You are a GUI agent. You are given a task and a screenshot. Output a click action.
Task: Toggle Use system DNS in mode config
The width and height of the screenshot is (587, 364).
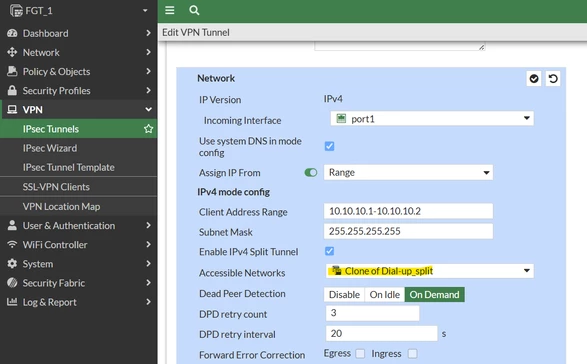(329, 146)
